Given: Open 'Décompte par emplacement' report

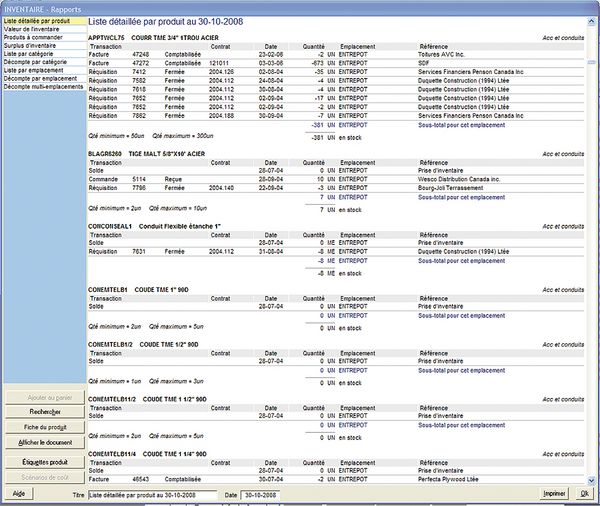Looking at the screenshot, I should click(45, 78).
